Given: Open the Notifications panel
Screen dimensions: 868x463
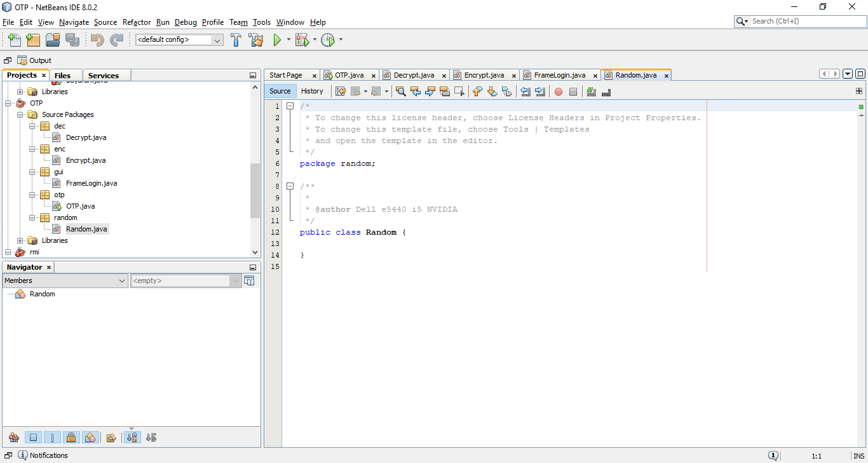Looking at the screenshot, I should coord(43,455).
